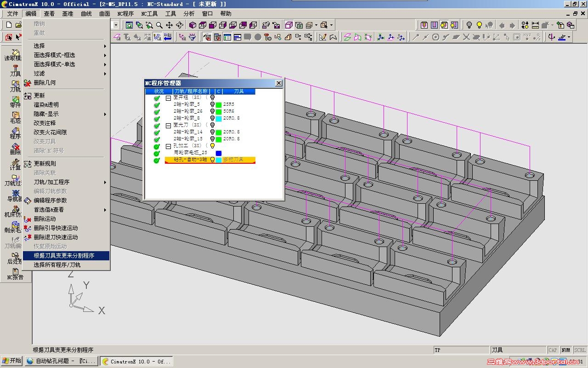Click the add set icon with green plus
588x368 pixels.
point(560,25)
